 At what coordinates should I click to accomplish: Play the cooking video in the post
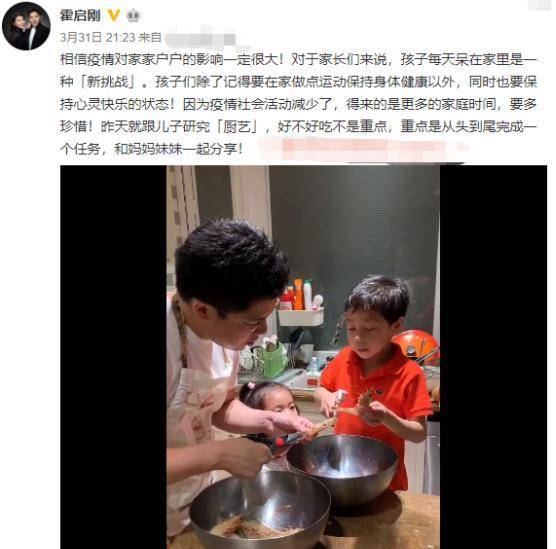tap(303, 357)
